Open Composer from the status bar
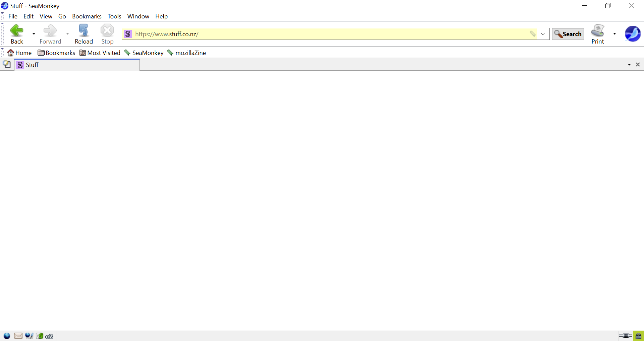This screenshot has width=644, height=341. (29, 336)
